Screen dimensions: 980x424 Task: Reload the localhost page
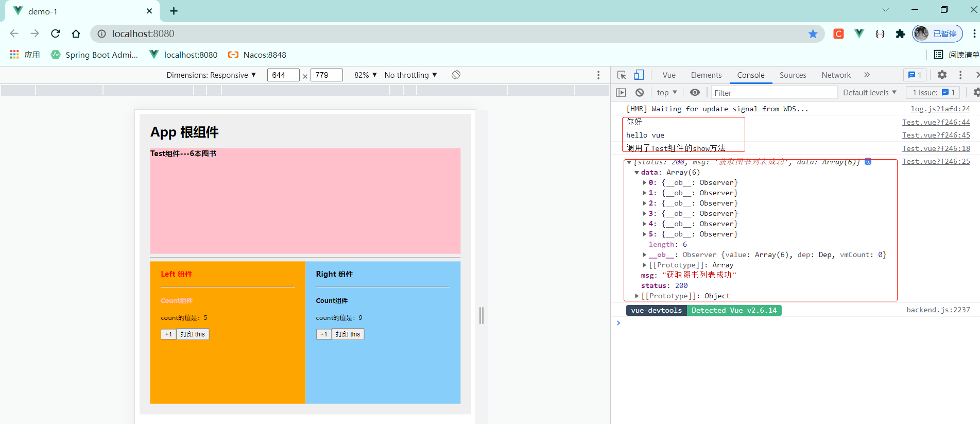click(56, 33)
